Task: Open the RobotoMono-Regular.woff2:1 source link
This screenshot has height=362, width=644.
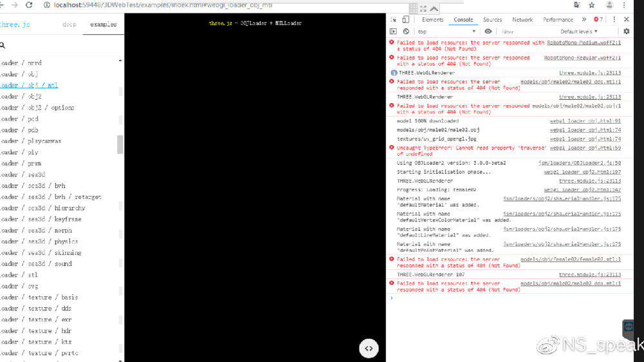Action: [582, 57]
